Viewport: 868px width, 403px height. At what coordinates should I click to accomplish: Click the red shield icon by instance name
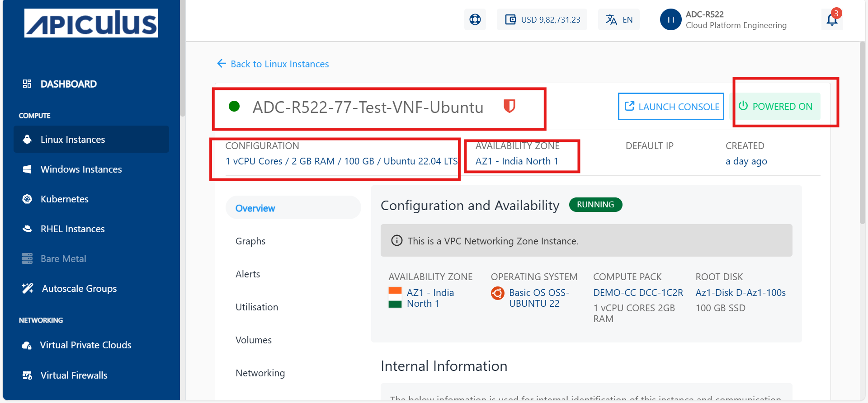[x=509, y=106]
